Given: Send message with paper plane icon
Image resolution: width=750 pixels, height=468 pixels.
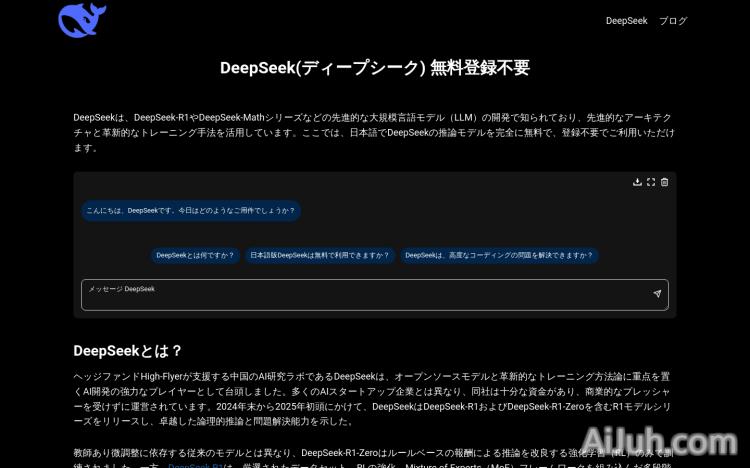Looking at the screenshot, I should point(657,293).
